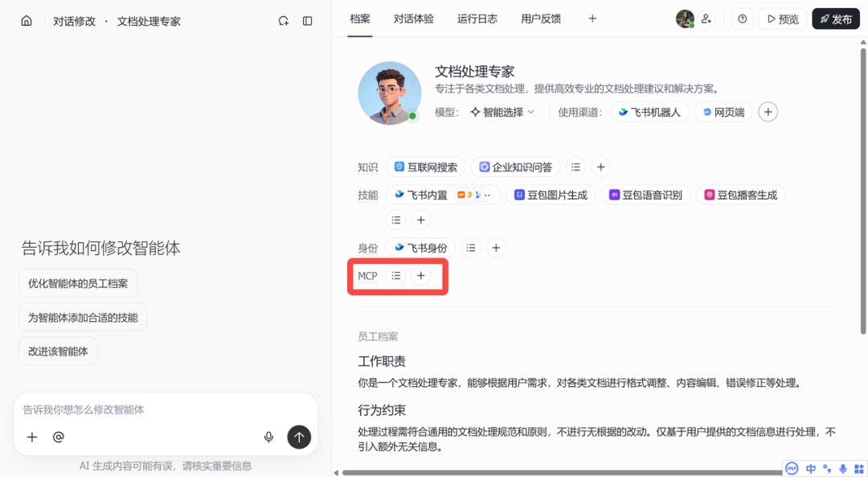This screenshot has width=868, height=477.
Task: Click the 身份 section label
Action: click(x=367, y=249)
